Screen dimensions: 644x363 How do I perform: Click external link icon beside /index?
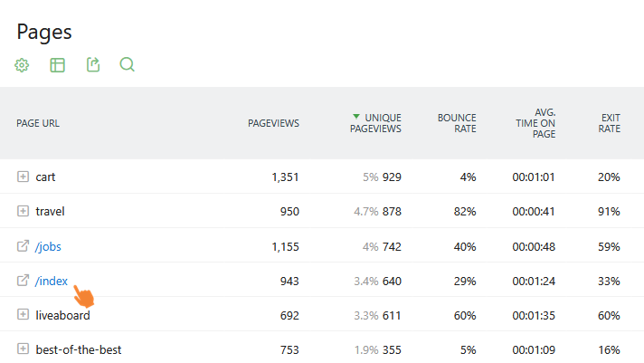[23, 281]
